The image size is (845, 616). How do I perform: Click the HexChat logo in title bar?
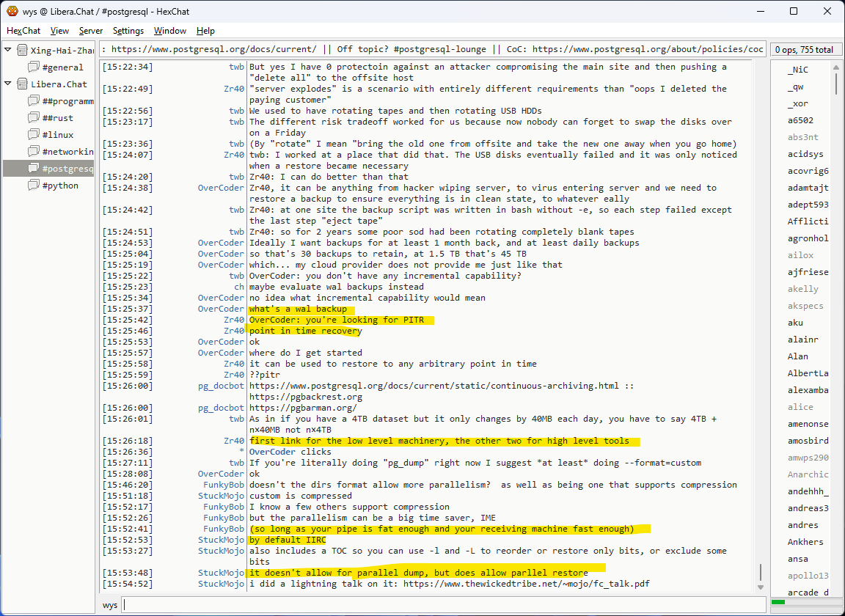coord(12,11)
